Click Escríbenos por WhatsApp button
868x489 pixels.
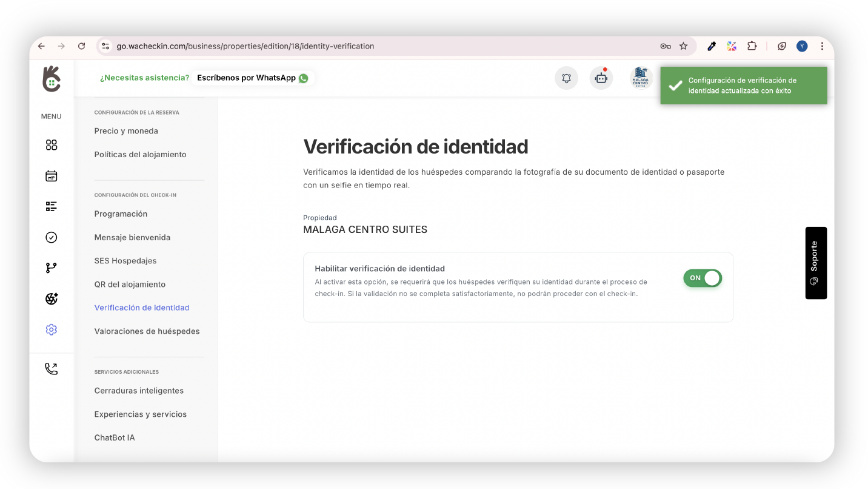coord(252,78)
